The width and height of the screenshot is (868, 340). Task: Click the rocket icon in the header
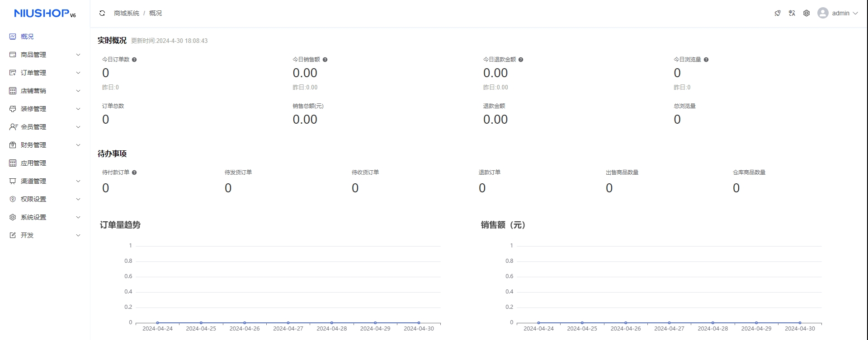778,13
